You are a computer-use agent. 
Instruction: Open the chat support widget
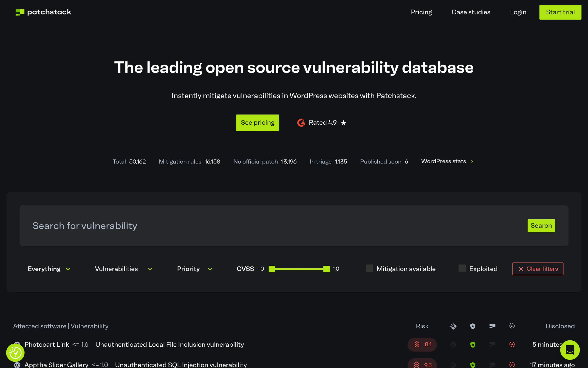pyautogui.click(x=570, y=350)
